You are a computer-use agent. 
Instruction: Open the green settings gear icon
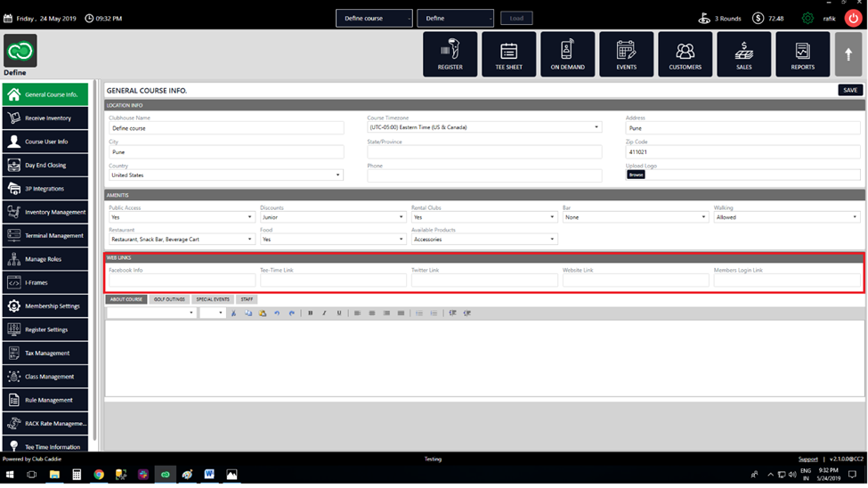807,19
